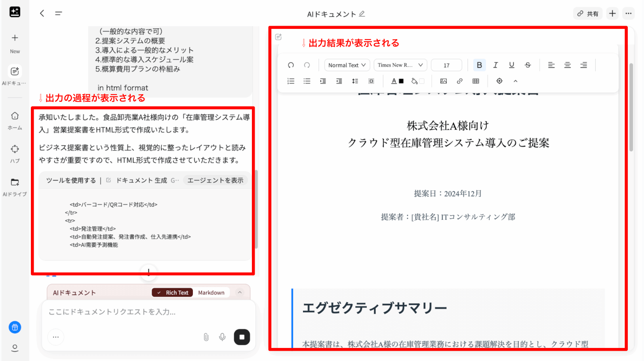Click the undo arrow in editor toolbar
644x361 pixels.
(291, 65)
